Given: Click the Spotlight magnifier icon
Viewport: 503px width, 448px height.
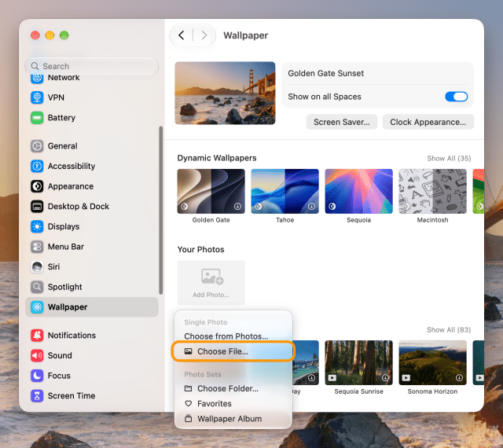Looking at the screenshot, I should 37,287.
